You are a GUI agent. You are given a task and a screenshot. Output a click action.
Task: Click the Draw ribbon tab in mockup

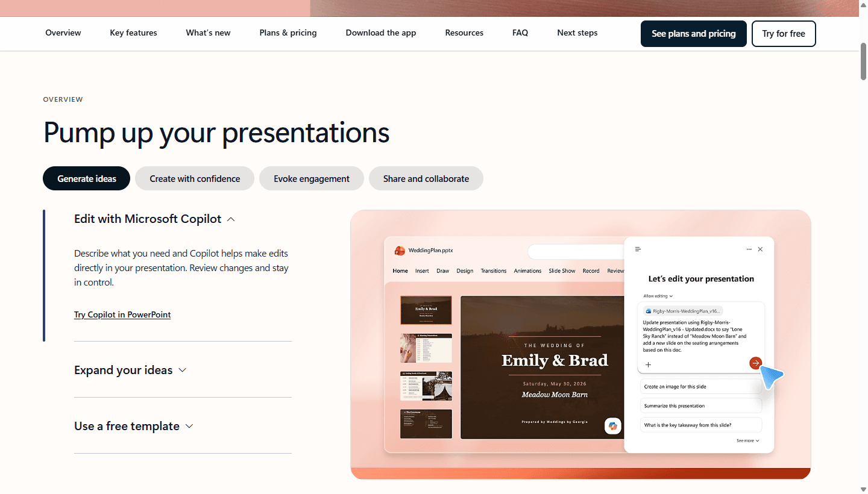click(443, 271)
